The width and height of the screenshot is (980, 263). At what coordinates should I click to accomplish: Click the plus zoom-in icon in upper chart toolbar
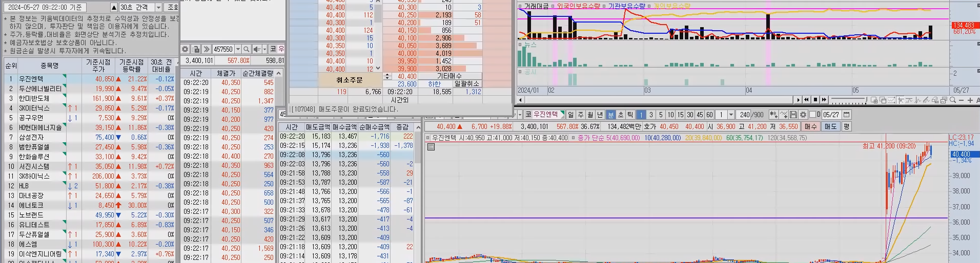point(970,100)
